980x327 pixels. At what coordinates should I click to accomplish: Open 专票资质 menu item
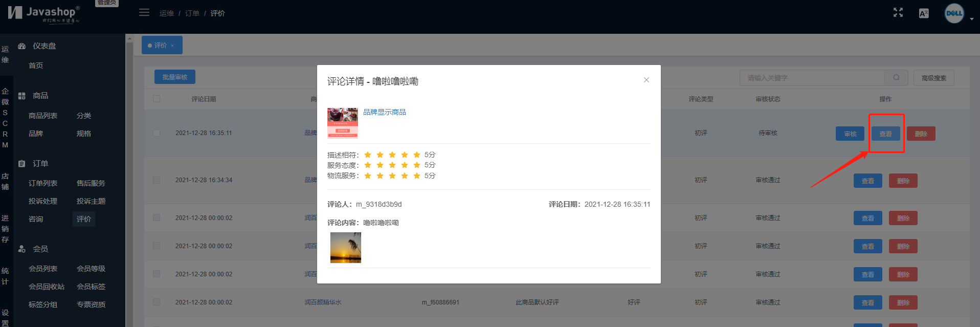pyautogui.click(x=91, y=304)
